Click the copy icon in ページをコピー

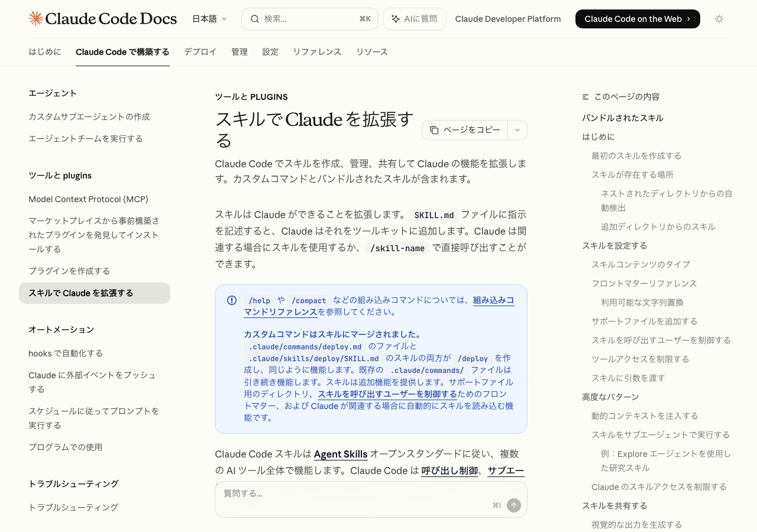pos(434,130)
